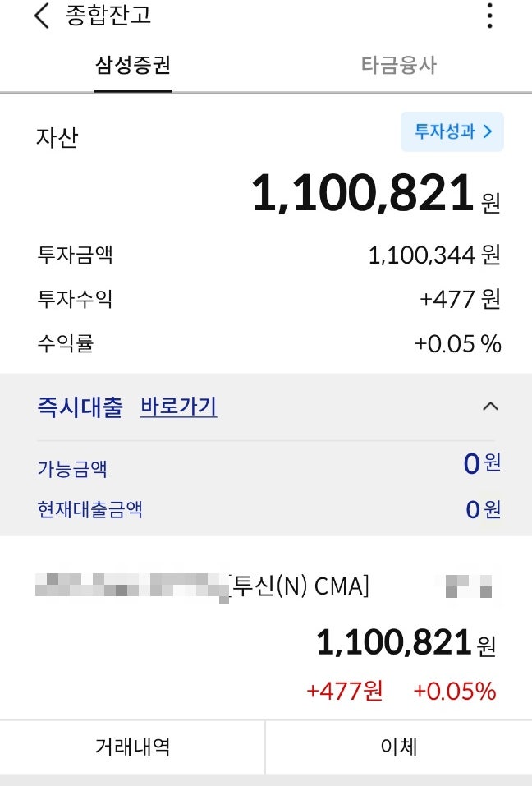Viewport: 532px width, 786px height.
Task: Tap the red +0.05% account return
Action: tap(455, 692)
